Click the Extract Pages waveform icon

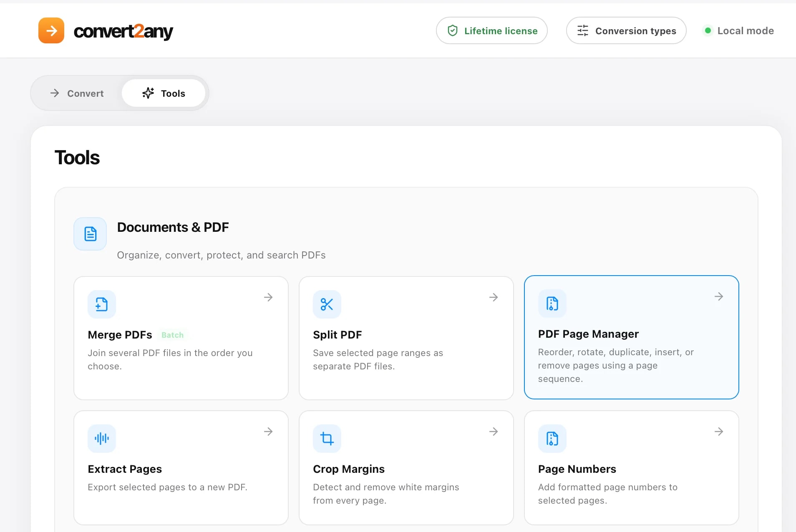(x=102, y=439)
